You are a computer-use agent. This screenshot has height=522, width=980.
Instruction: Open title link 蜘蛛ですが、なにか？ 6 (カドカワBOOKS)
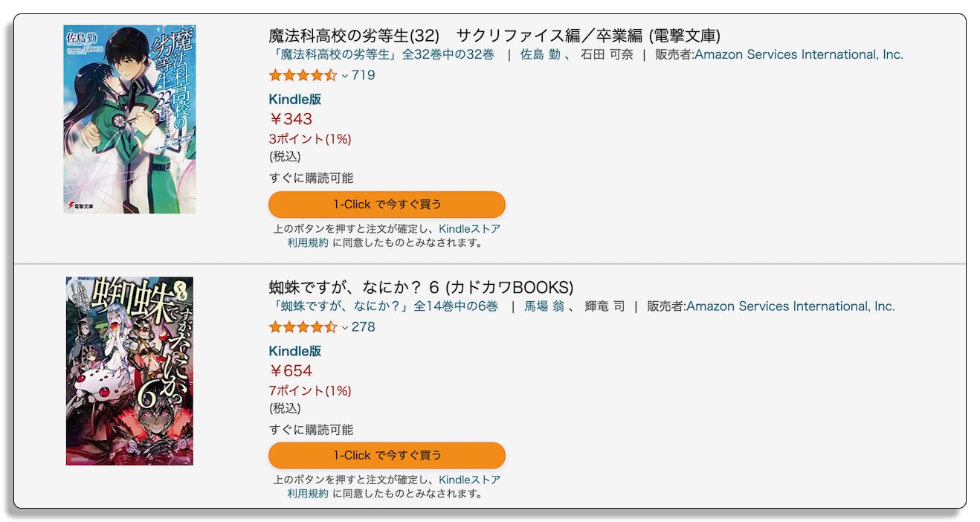tap(421, 287)
